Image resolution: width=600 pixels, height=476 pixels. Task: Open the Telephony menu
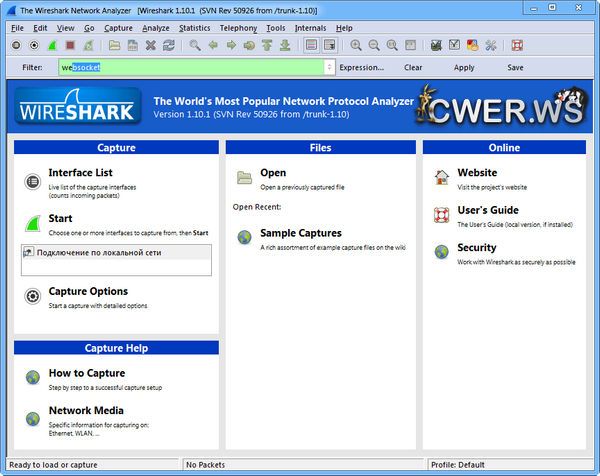coord(238,28)
